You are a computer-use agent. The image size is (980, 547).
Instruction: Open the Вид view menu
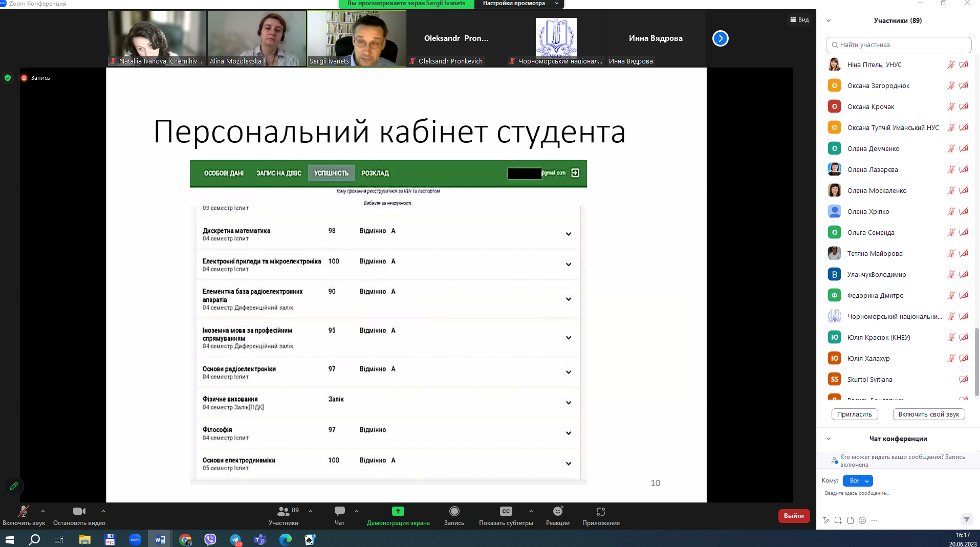click(799, 19)
